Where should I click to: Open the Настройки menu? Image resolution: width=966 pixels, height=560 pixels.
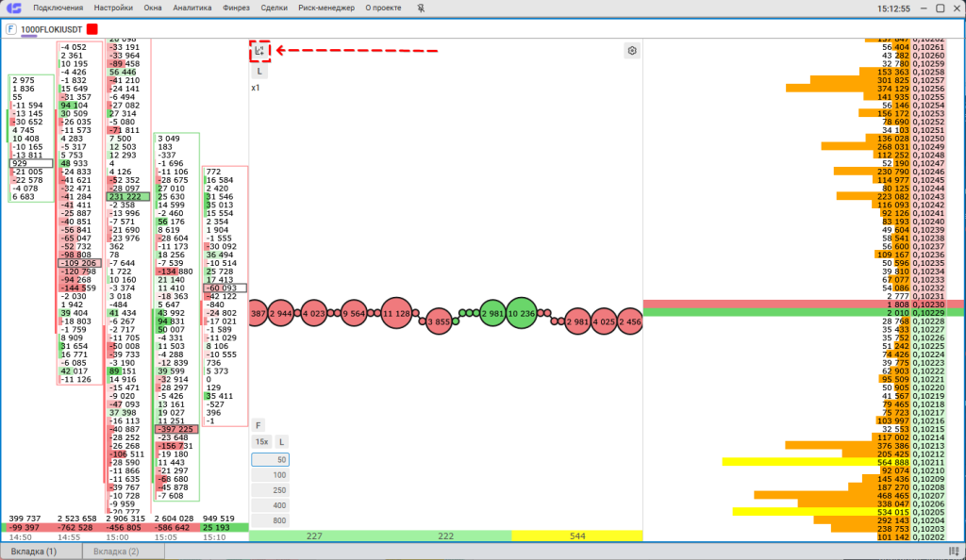coord(113,8)
